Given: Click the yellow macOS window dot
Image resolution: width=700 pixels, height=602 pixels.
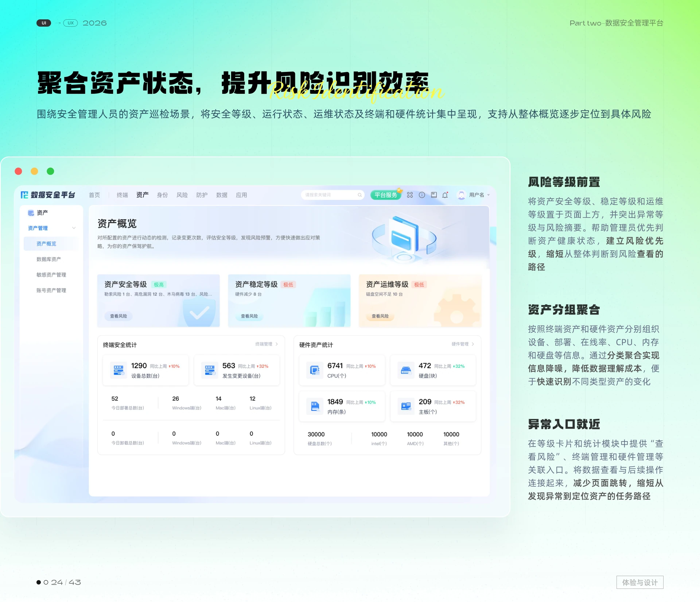Looking at the screenshot, I should tap(34, 171).
